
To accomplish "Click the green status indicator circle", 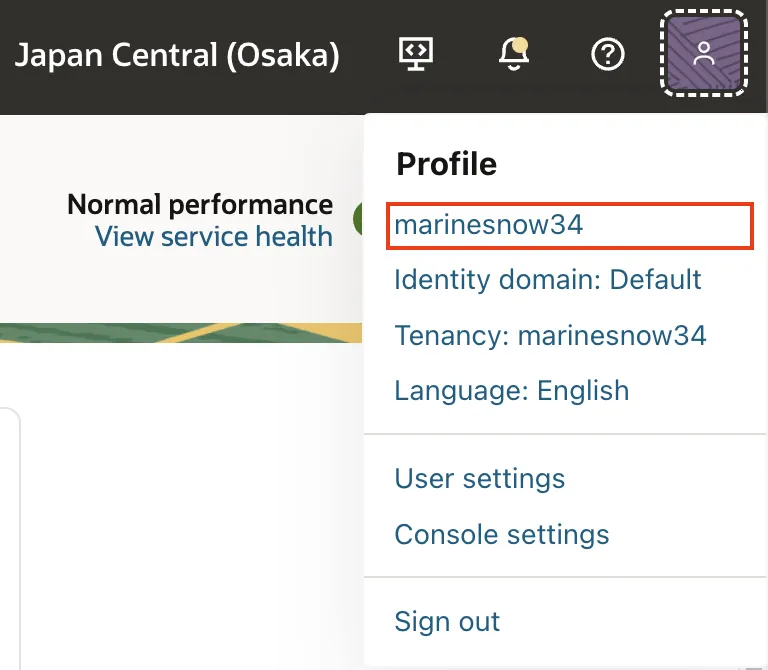I will pos(358,220).
